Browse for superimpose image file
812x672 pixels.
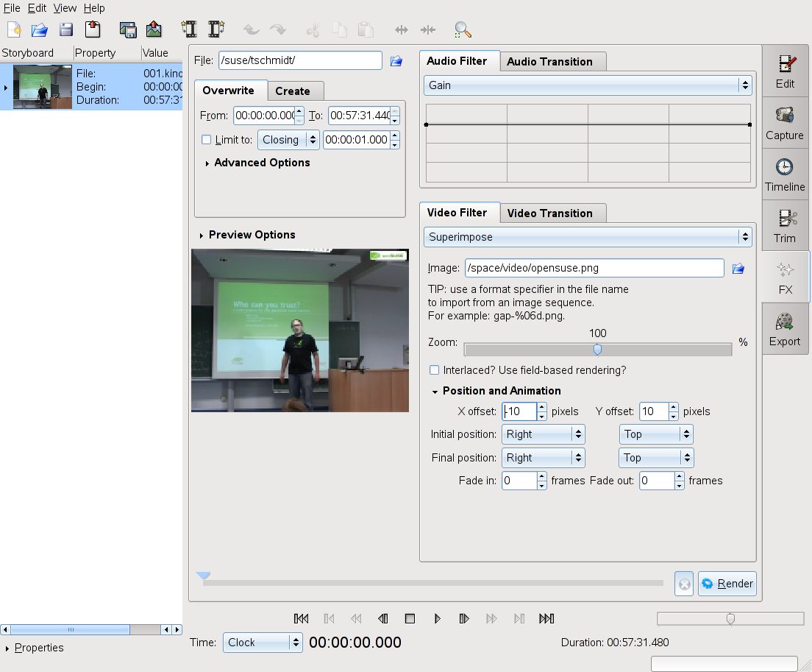[738, 269]
